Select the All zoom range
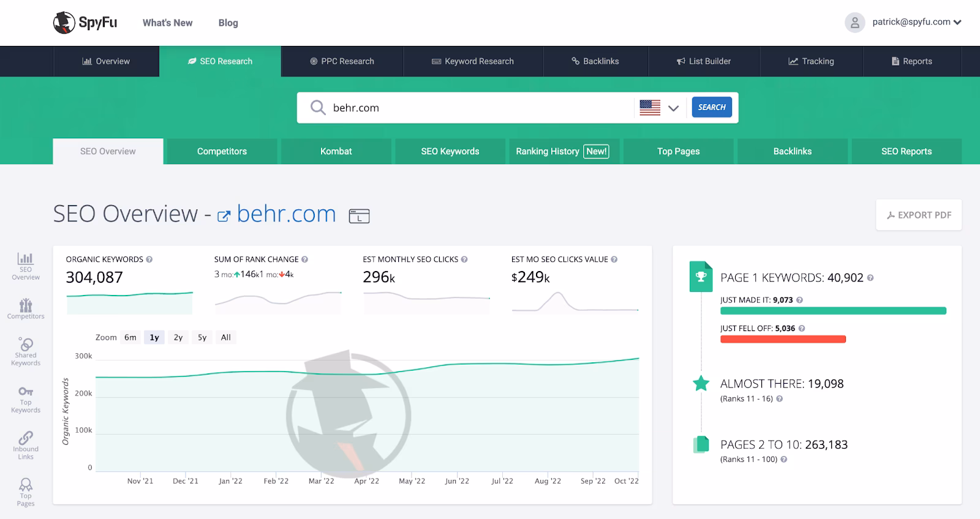The width and height of the screenshot is (980, 519). pos(225,337)
